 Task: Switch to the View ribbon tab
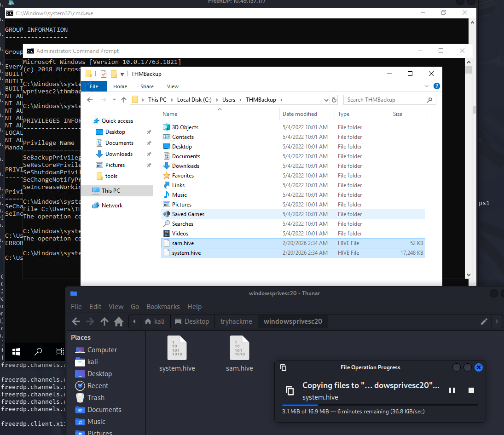pos(173,86)
